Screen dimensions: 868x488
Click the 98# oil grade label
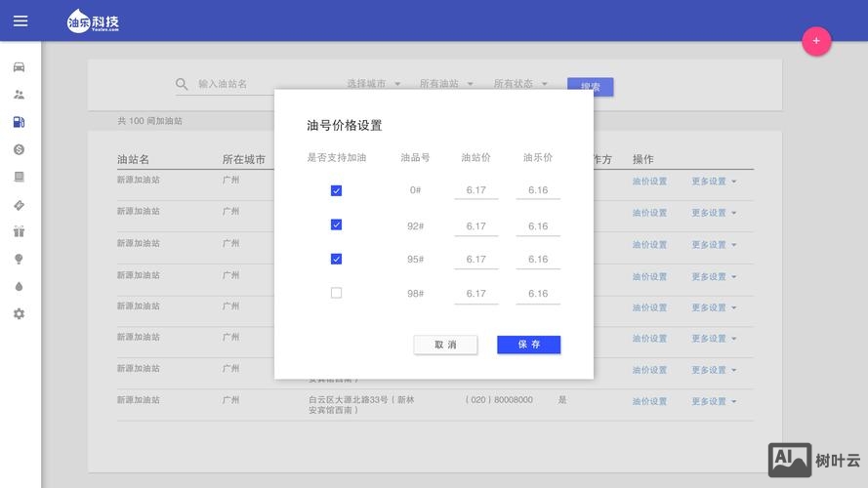point(415,294)
